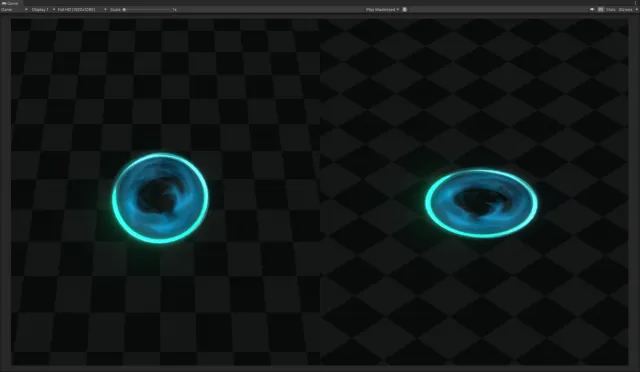Open the Play Maximized dropdown

point(382,9)
